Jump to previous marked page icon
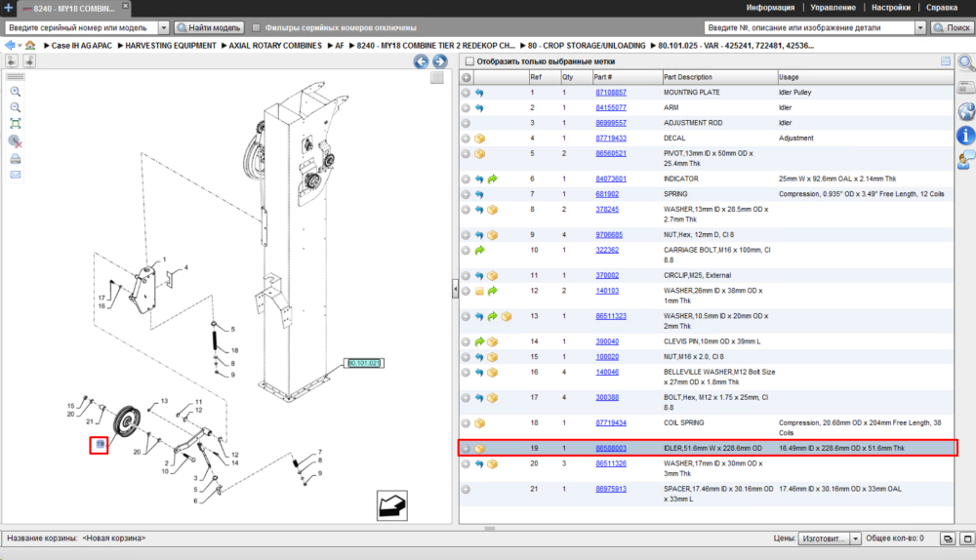Viewport: 976px width, 560px height. pyautogui.click(x=12, y=61)
